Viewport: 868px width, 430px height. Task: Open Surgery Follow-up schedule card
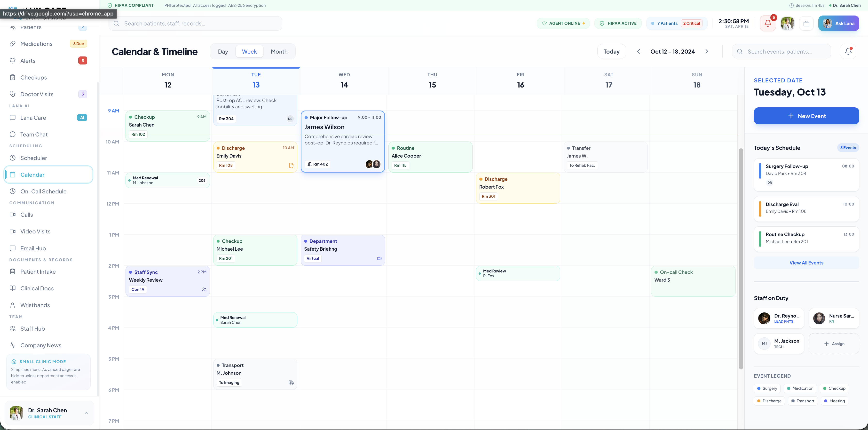tap(806, 175)
